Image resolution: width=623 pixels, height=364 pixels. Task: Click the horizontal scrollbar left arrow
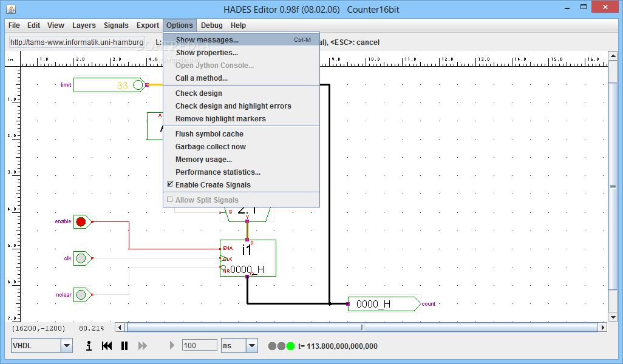120,328
